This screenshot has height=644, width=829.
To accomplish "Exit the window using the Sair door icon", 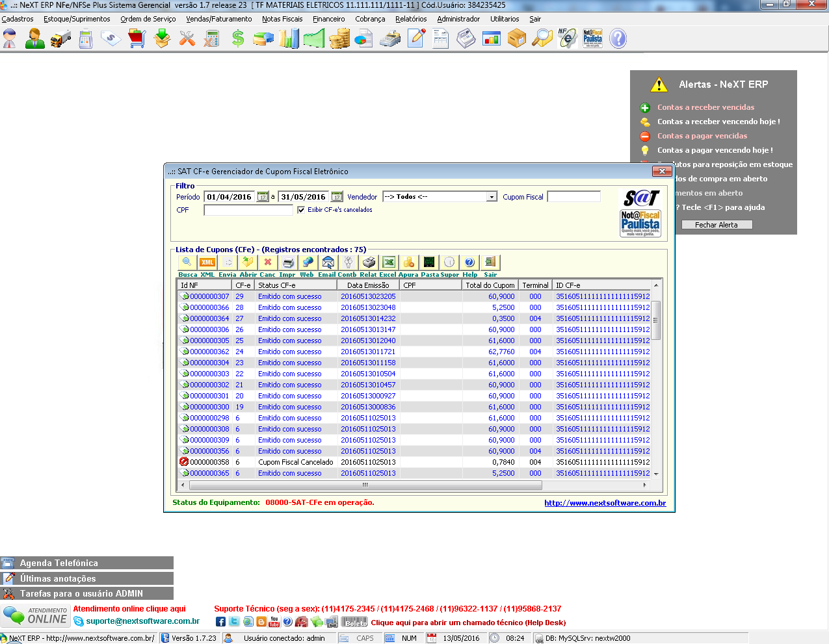I will click(x=489, y=262).
